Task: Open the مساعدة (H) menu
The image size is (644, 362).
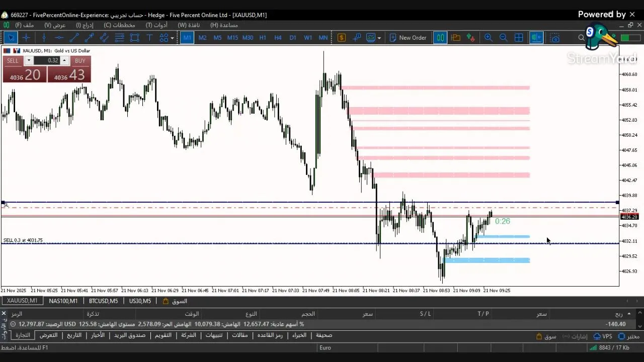Action: (x=224, y=25)
